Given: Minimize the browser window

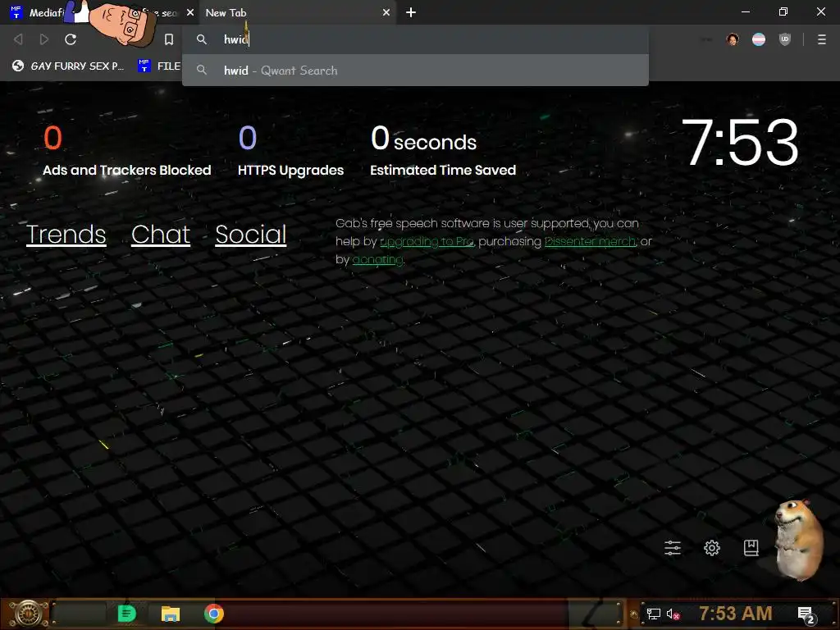Looking at the screenshot, I should tap(746, 11).
